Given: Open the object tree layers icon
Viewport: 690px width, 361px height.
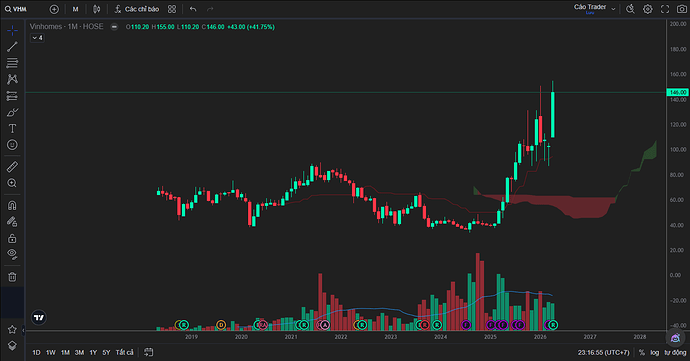Looking at the screenshot, I should (x=12, y=346).
